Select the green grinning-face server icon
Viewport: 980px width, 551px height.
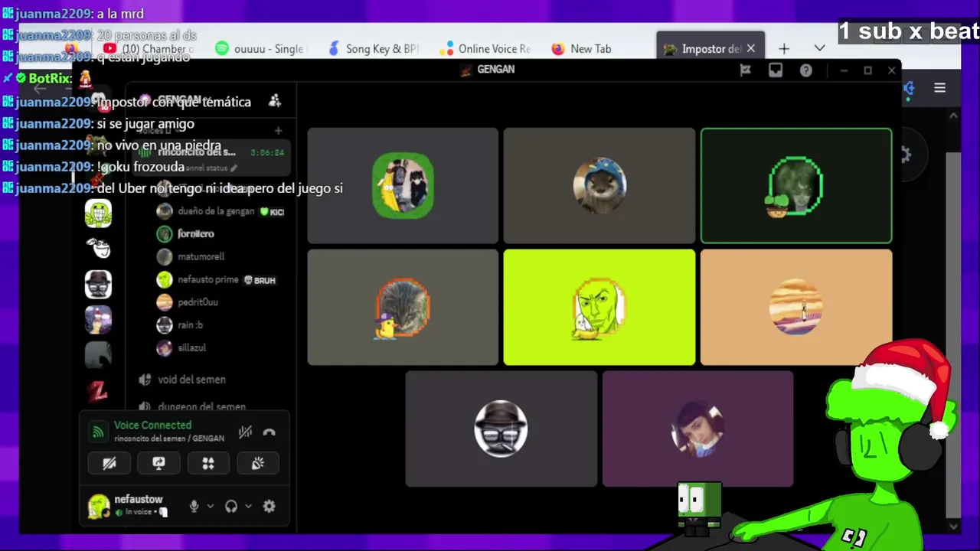(98, 214)
